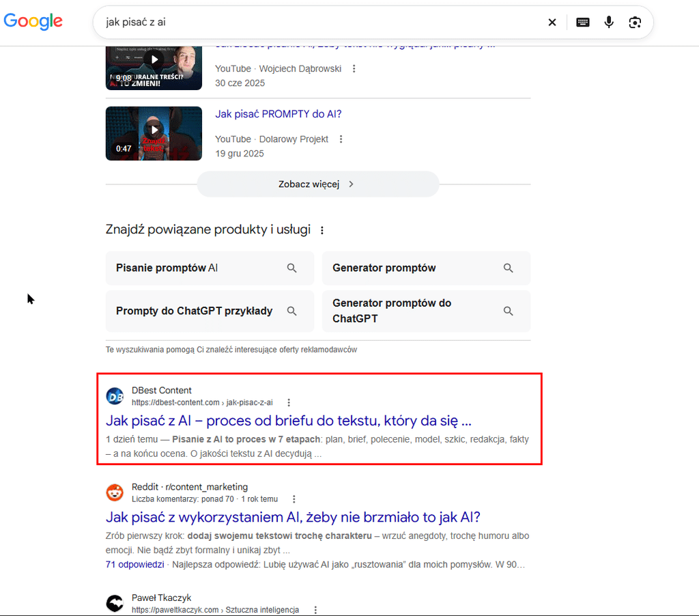Click 'YouTube · Dolarowy Projekt' source text
699x616 pixels.
point(272,139)
